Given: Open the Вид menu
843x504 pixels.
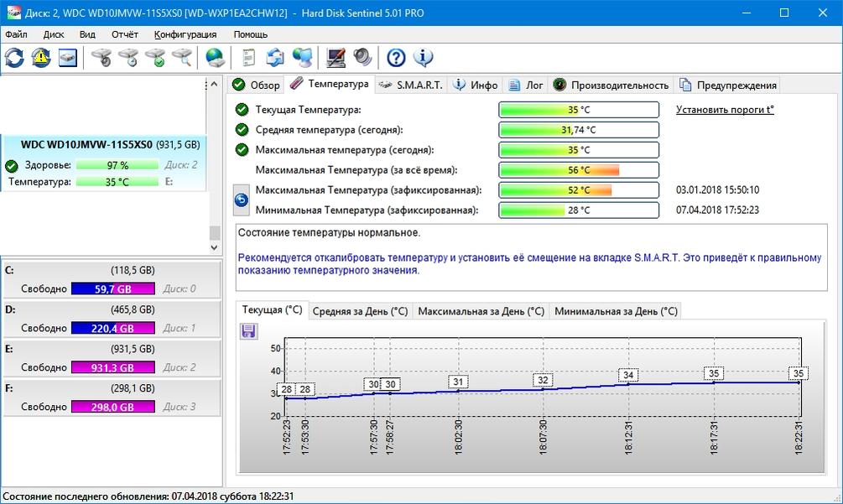Looking at the screenshot, I should tap(87, 34).
